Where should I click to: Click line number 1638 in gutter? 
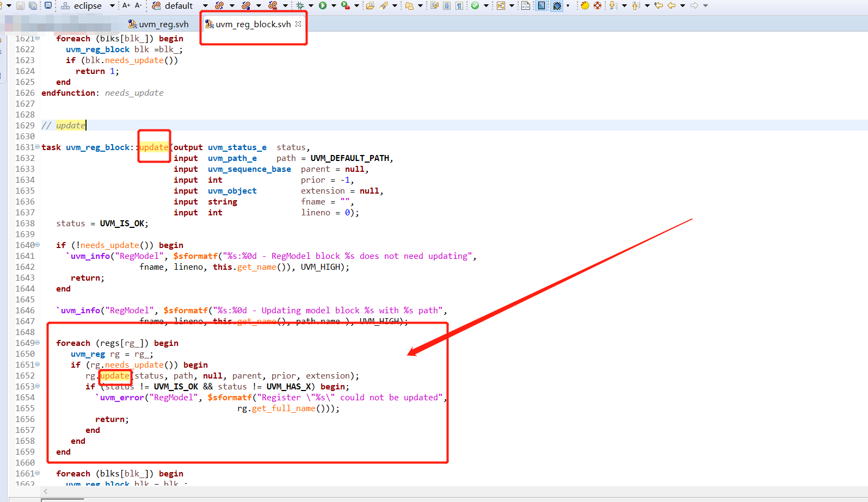[25, 224]
